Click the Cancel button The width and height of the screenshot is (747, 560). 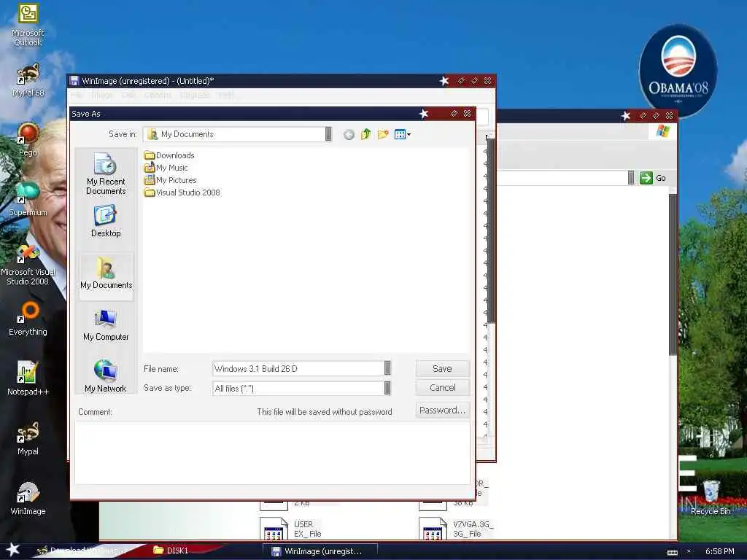click(442, 388)
